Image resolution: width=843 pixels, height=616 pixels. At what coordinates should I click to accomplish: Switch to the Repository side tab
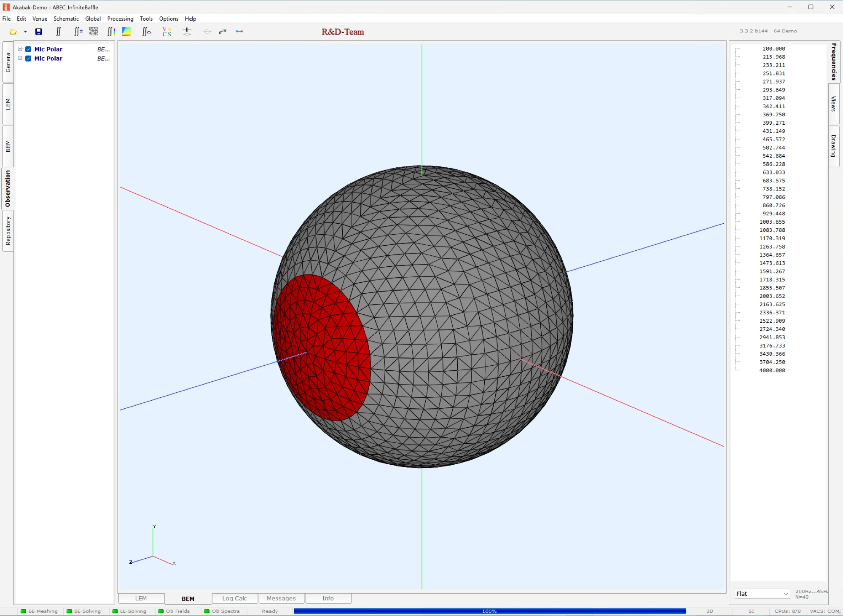point(8,230)
